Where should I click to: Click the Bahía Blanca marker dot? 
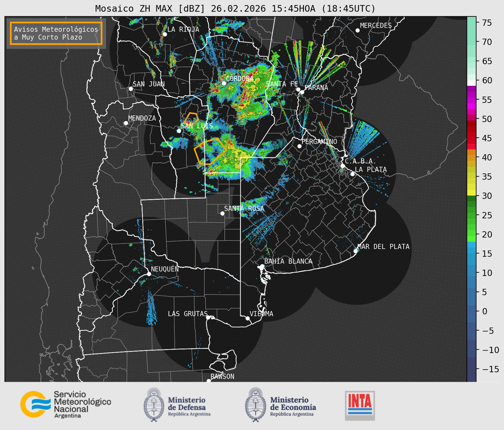262,266
